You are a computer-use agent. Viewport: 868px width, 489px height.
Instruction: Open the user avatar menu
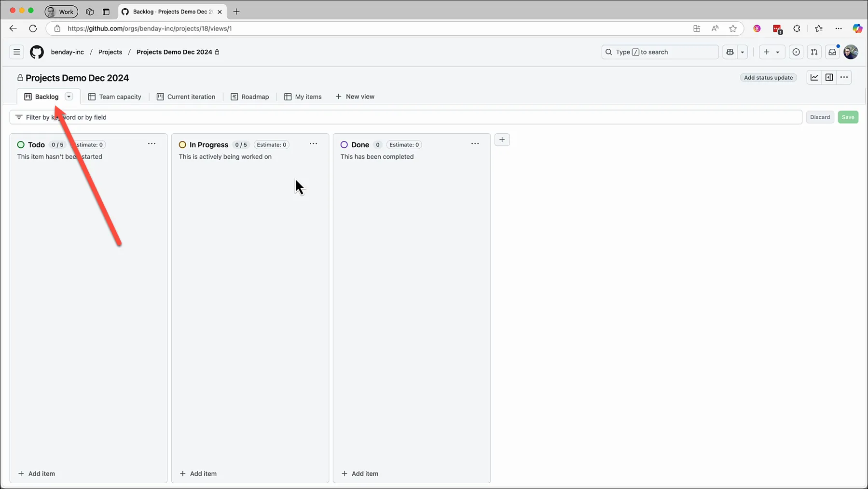pos(851,52)
